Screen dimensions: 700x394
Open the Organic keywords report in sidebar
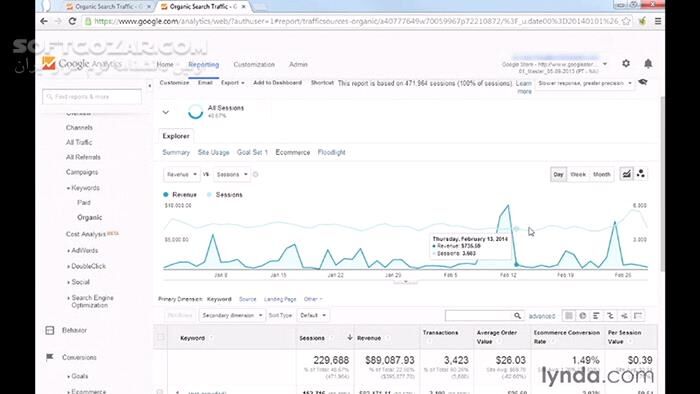pos(89,217)
